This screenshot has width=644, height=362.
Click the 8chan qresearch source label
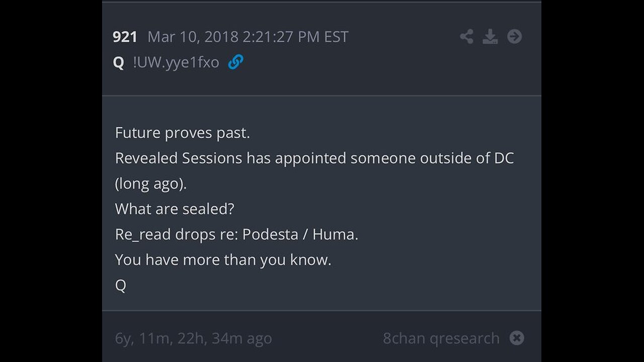click(x=441, y=338)
